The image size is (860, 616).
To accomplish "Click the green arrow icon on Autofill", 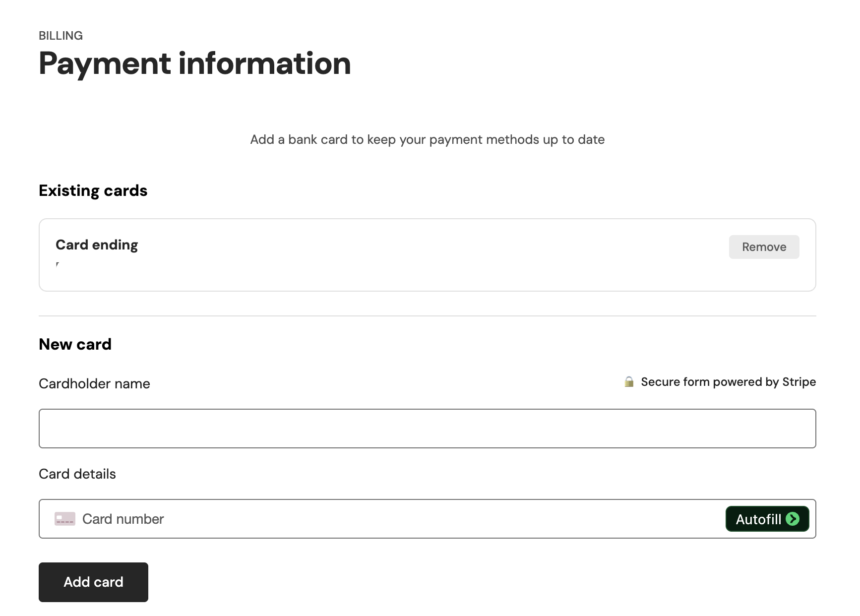I will [x=793, y=519].
